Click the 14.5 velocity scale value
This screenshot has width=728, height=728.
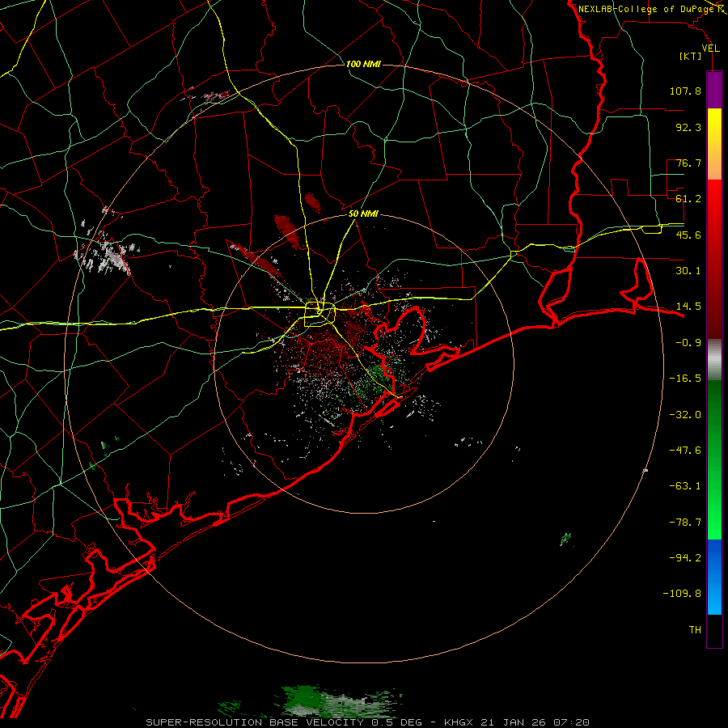(688, 307)
